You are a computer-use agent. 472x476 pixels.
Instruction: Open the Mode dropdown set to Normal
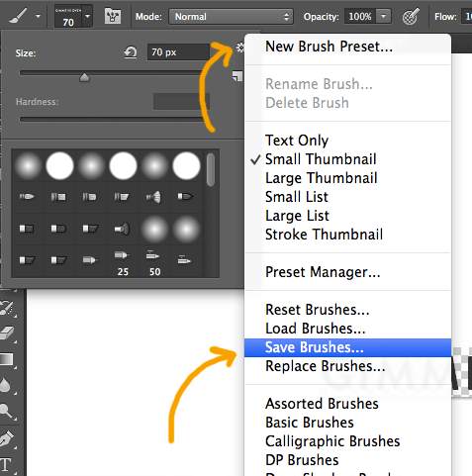[x=231, y=17]
